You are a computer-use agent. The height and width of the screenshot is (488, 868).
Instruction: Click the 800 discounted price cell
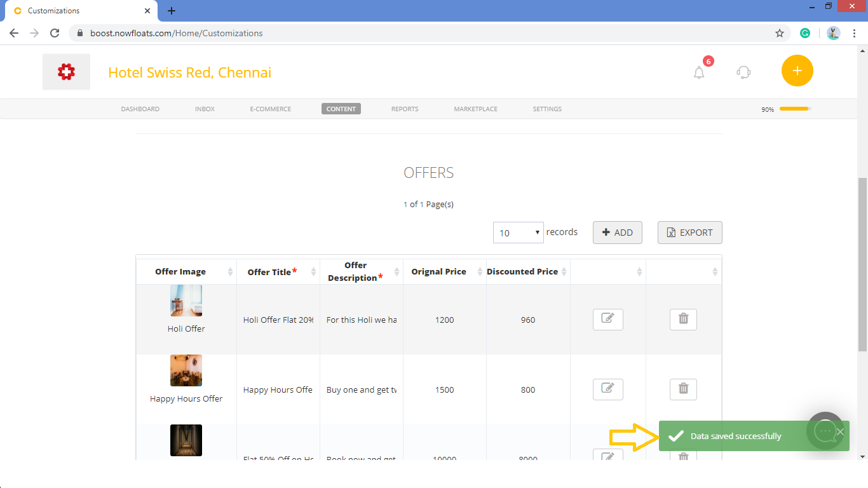coord(528,390)
